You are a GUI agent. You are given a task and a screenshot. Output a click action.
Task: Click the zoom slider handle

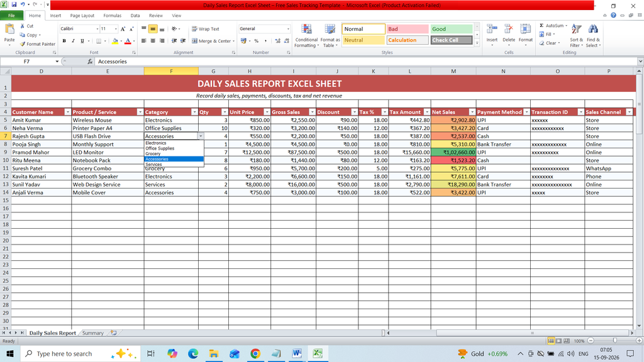[x=615, y=341]
